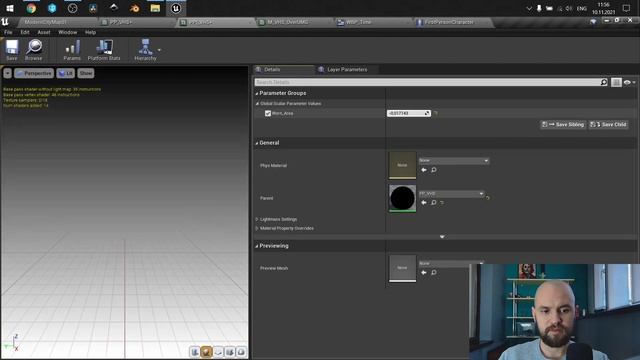This screenshot has width=640, height=360.
Task: Open the File menu
Action: pyautogui.click(x=8, y=32)
